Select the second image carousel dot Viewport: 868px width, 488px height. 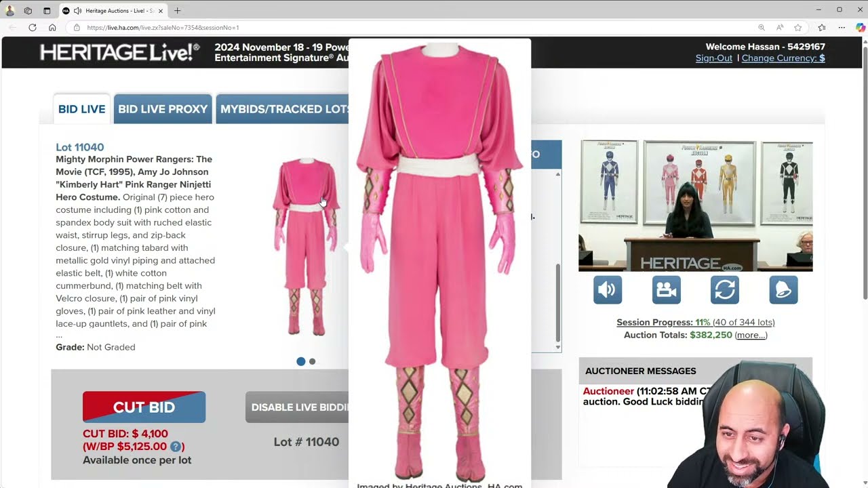pyautogui.click(x=313, y=361)
